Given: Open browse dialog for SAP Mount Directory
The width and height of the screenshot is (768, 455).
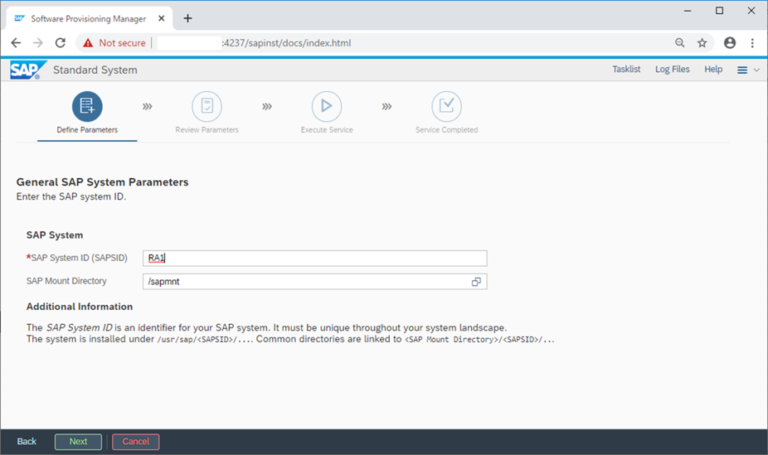Looking at the screenshot, I should [477, 282].
